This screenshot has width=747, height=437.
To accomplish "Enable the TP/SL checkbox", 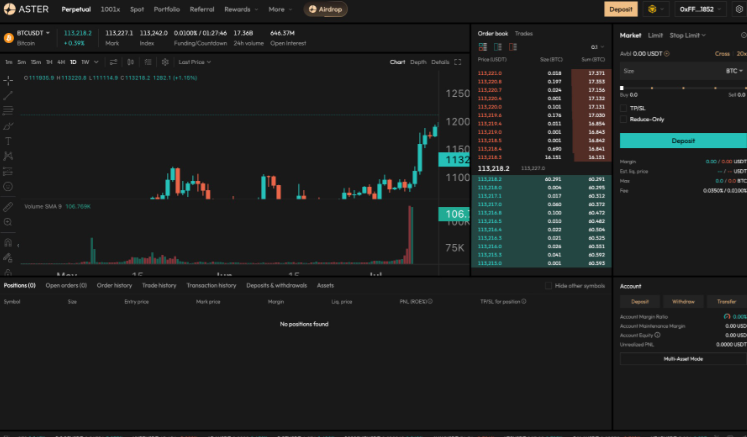I will coord(623,108).
